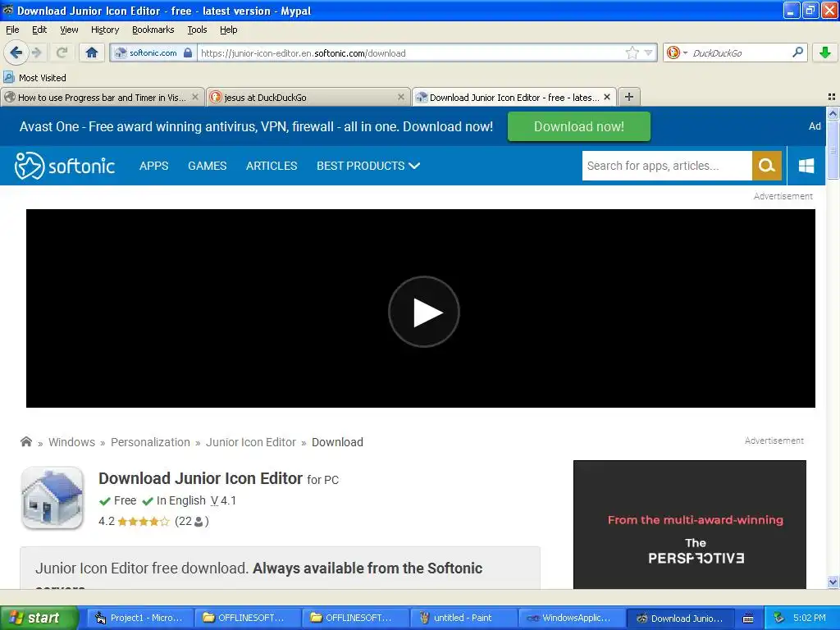Click the Search for apps input field

(x=667, y=166)
